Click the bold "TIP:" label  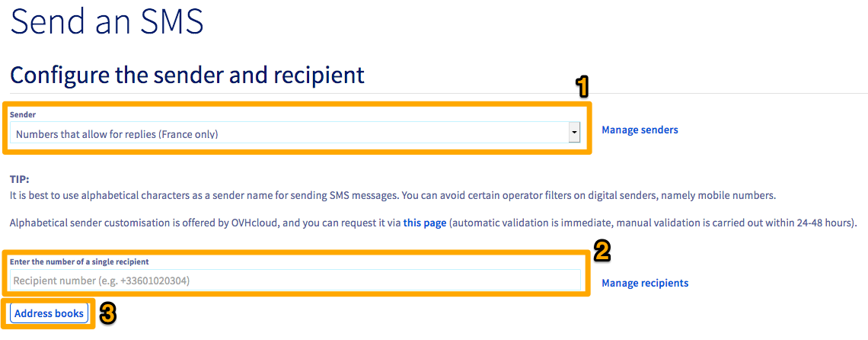[19, 179]
